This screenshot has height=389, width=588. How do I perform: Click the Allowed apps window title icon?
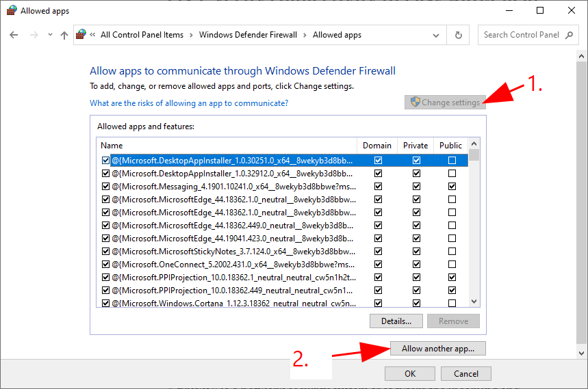point(11,11)
